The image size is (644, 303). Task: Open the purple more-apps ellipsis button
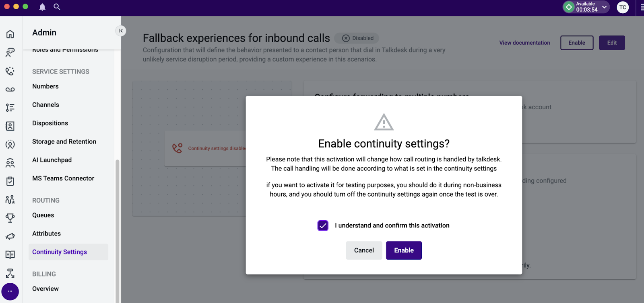10,291
